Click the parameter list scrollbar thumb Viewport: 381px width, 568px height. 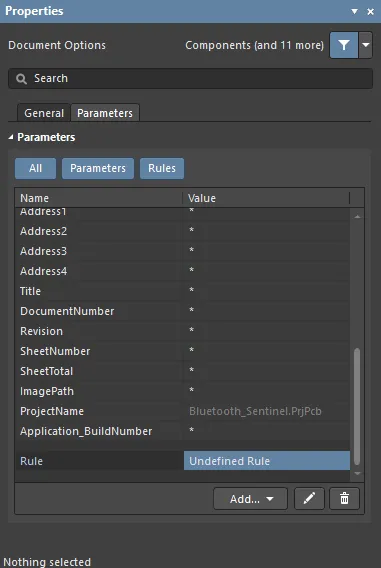pos(357,406)
